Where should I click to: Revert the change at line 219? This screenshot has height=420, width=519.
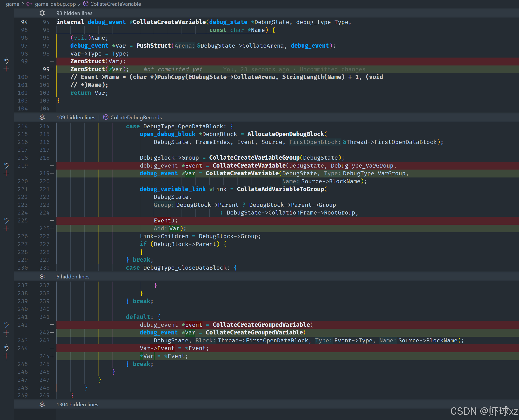(7, 166)
